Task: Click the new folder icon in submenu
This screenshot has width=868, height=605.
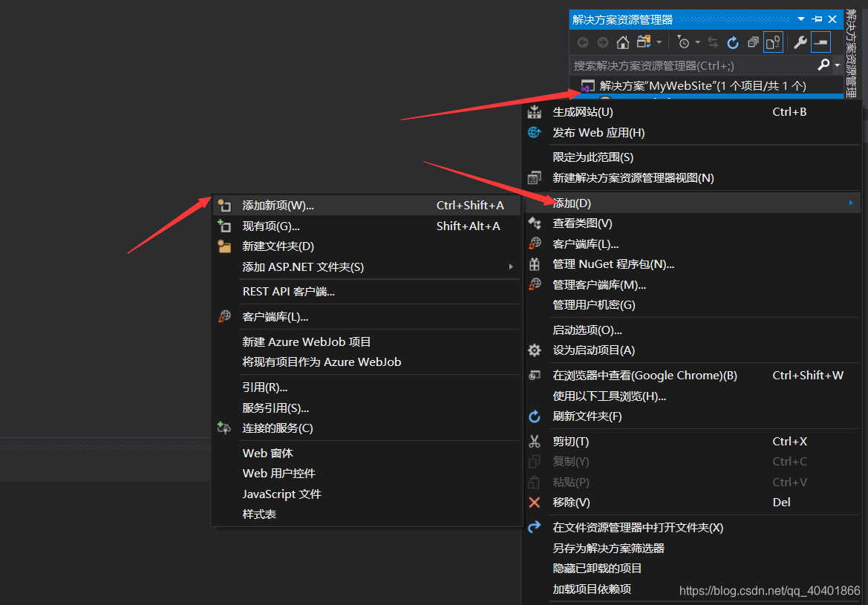Action: click(x=224, y=246)
